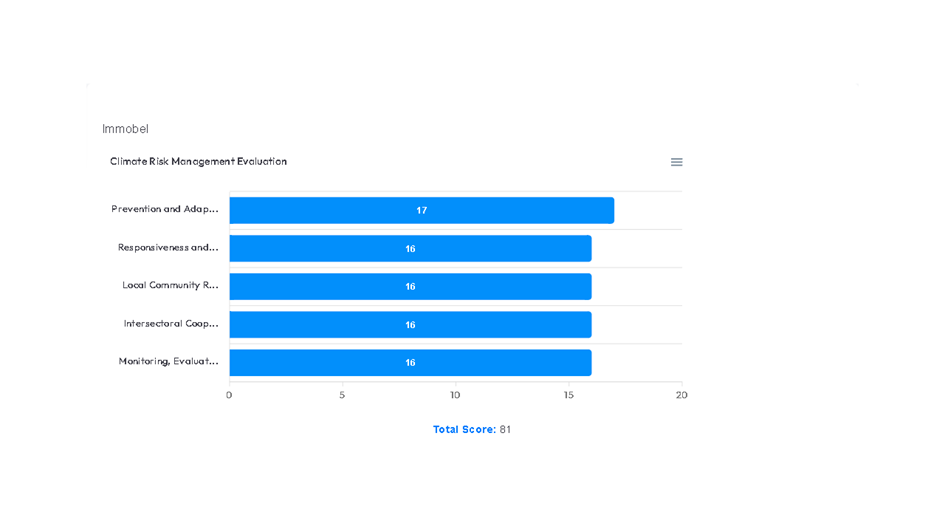Click the 'Immobel' company heading
This screenshot has width=945, height=532.
[125, 129]
